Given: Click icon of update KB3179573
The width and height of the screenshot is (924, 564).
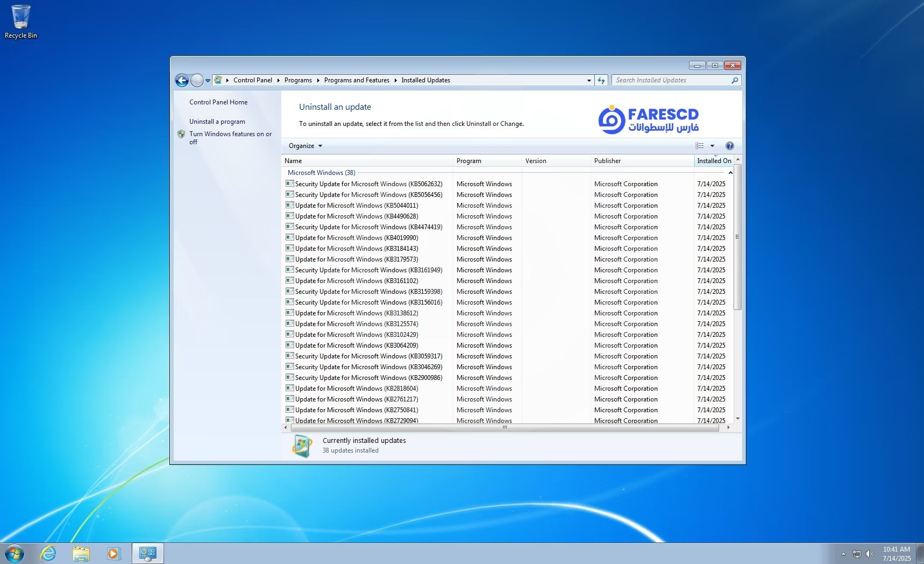Looking at the screenshot, I should coord(290,259).
